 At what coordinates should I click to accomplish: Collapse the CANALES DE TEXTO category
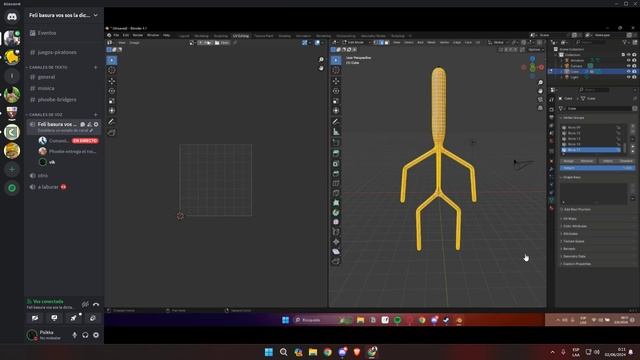pos(48,67)
